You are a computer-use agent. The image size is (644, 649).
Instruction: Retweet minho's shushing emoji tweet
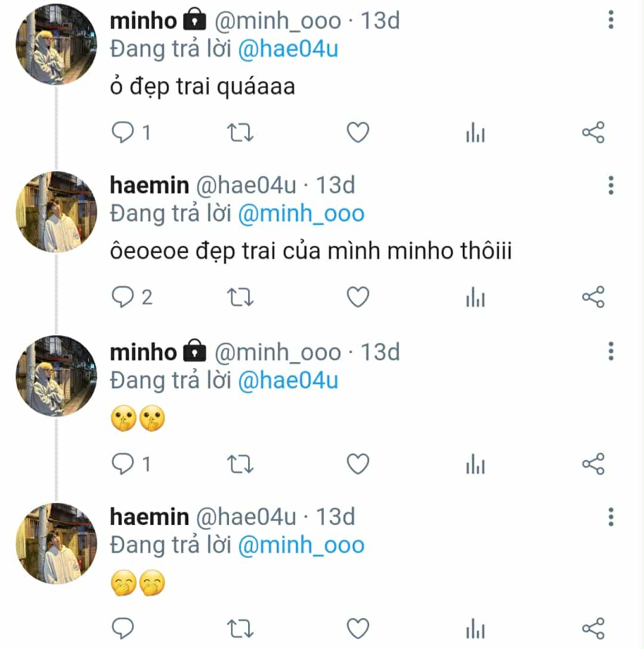(240, 463)
